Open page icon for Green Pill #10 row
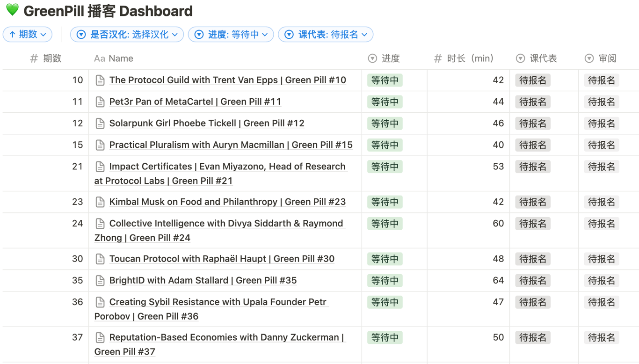 (100, 80)
